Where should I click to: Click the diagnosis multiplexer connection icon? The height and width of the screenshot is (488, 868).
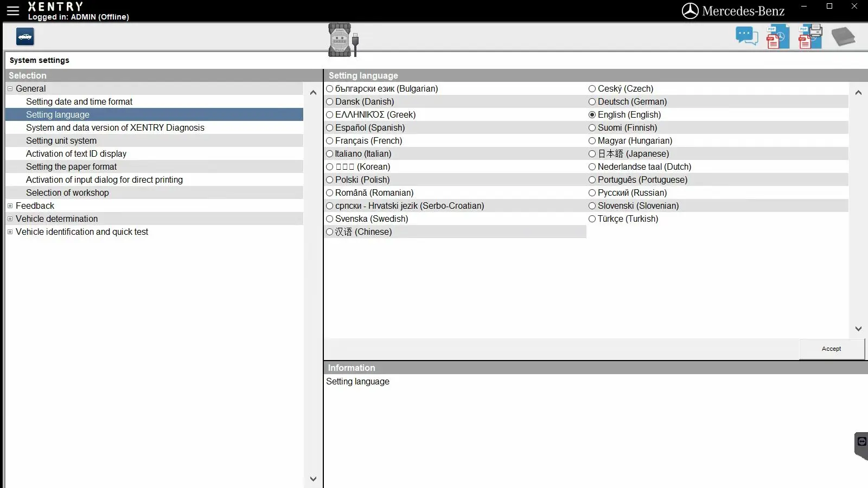[343, 40]
